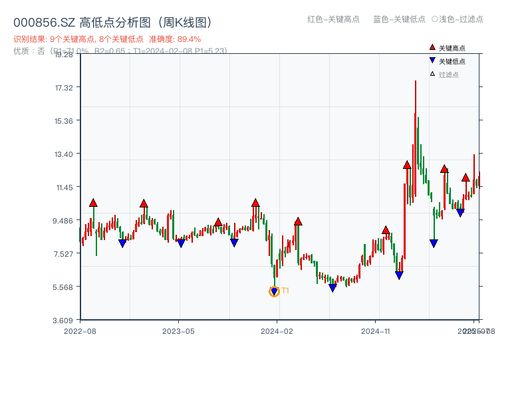Click the last blue low marker near 2025-07
This screenshot has width=532, height=399.
[x=460, y=213]
